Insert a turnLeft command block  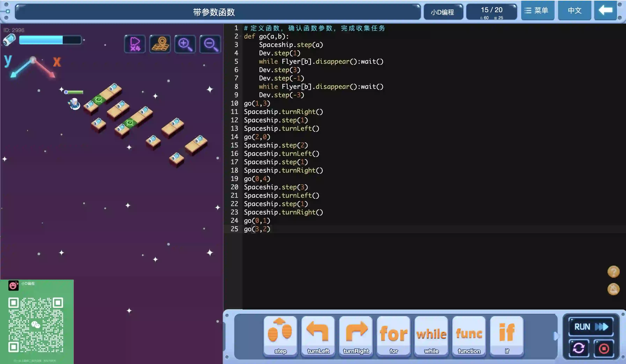coord(318,335)
